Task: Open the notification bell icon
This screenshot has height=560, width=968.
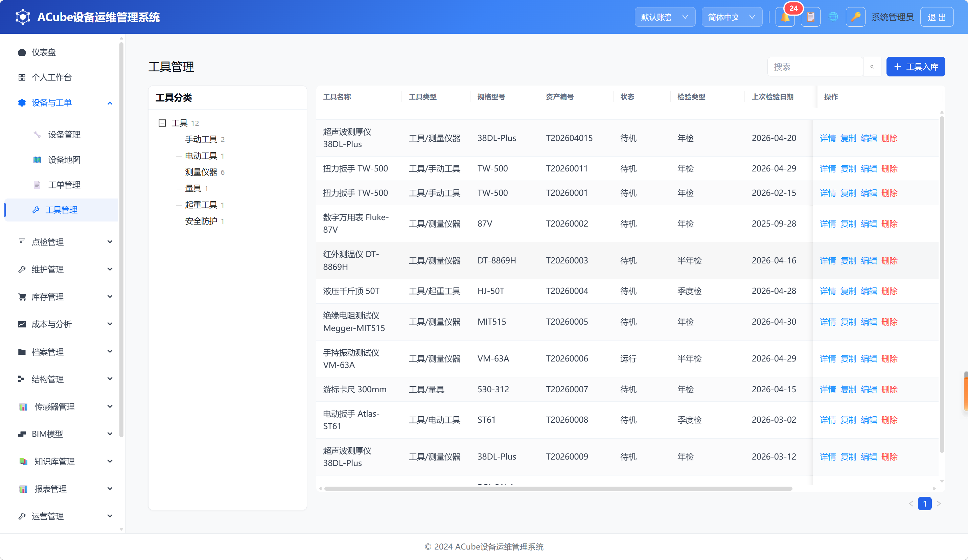Action: pyautogui.click(x=785, y=17)
